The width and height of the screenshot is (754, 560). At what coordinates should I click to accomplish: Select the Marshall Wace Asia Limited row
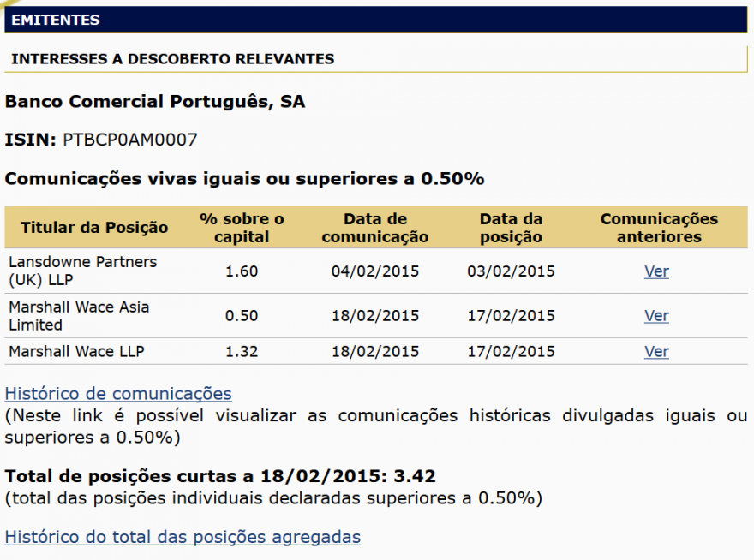[x=343, y=316]
